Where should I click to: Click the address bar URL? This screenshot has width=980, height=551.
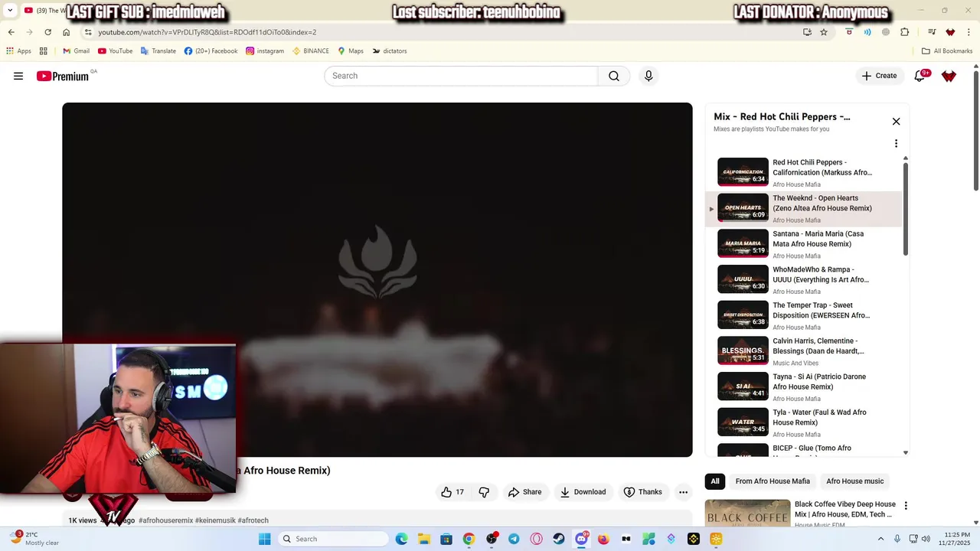coord(207,32)
